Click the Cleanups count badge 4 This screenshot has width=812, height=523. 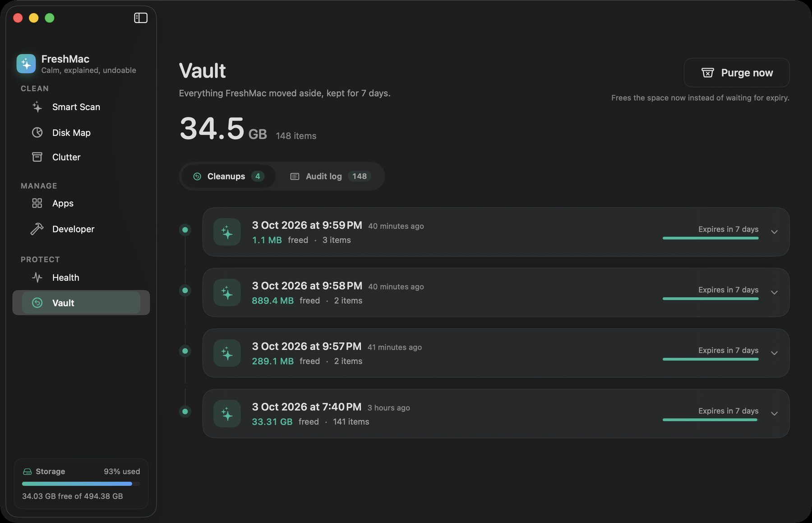258,176
